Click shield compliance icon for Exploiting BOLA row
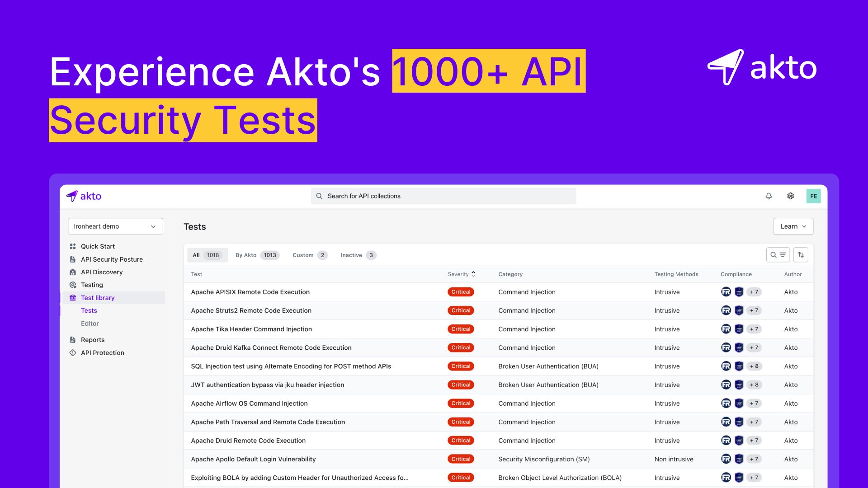 (x=739, y=478)
